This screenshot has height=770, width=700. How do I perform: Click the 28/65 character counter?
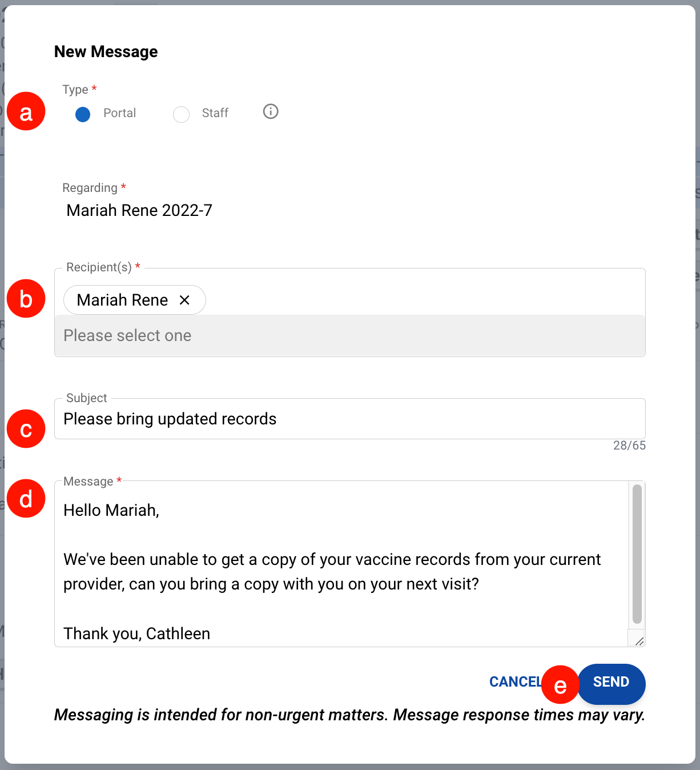pyautogui.click(x=629, y=446)
